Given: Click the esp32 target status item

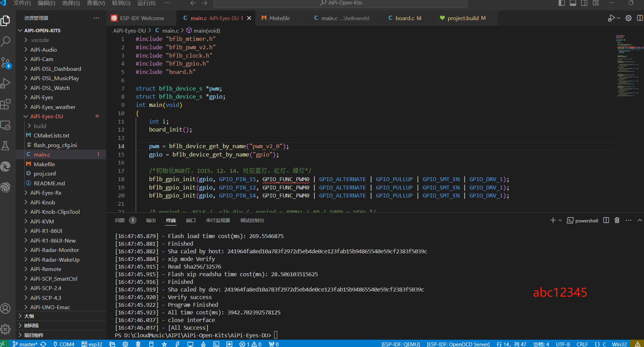Looking at the screenshot, I should pos(92,344).
